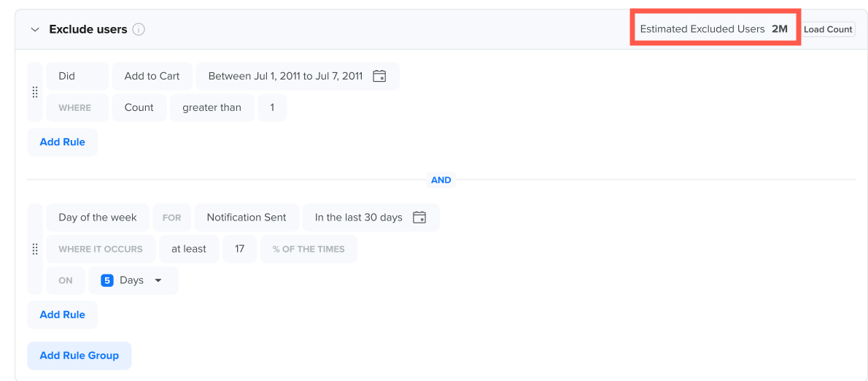Viewport: 868px width, 381px height.
Task: Grab the second rule's drag handle
Action: tap(35, 249)
